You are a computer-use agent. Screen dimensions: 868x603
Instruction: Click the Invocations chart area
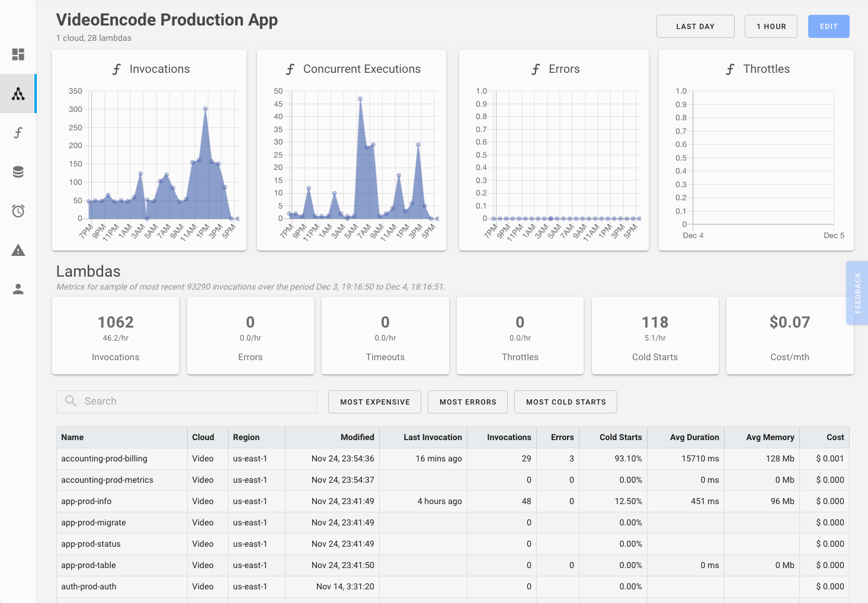point(162,155)
